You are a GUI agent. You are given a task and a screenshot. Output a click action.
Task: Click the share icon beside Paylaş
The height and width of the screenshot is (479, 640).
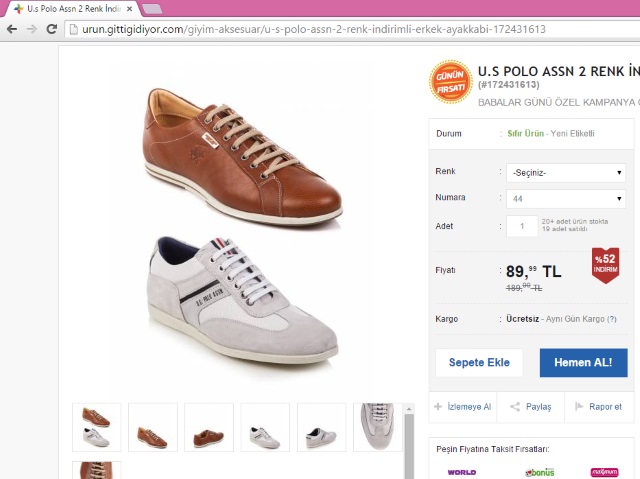tap(515, 406)
